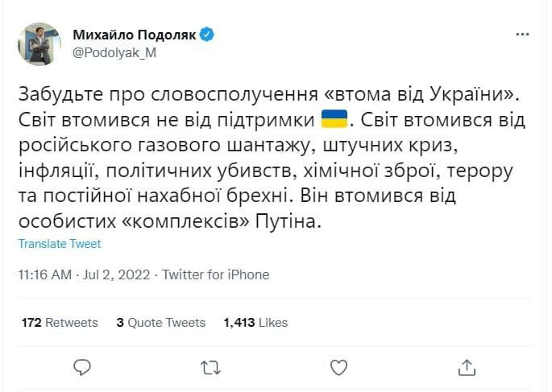This screenshot has height=392, width=552.
Task: Retweet using the arrows icon
Action: [210, 368]
